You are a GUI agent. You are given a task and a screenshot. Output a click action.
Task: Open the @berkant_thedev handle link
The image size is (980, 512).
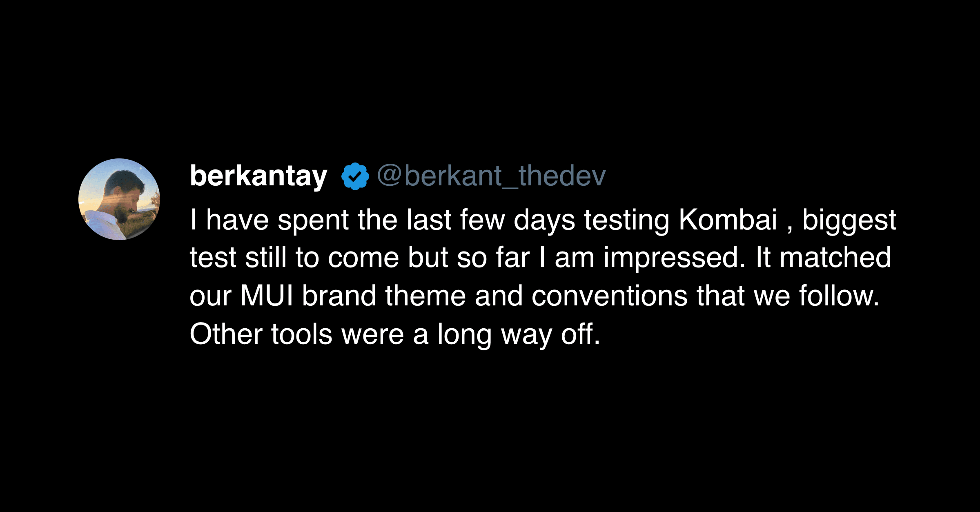click(x=491, y=176)
